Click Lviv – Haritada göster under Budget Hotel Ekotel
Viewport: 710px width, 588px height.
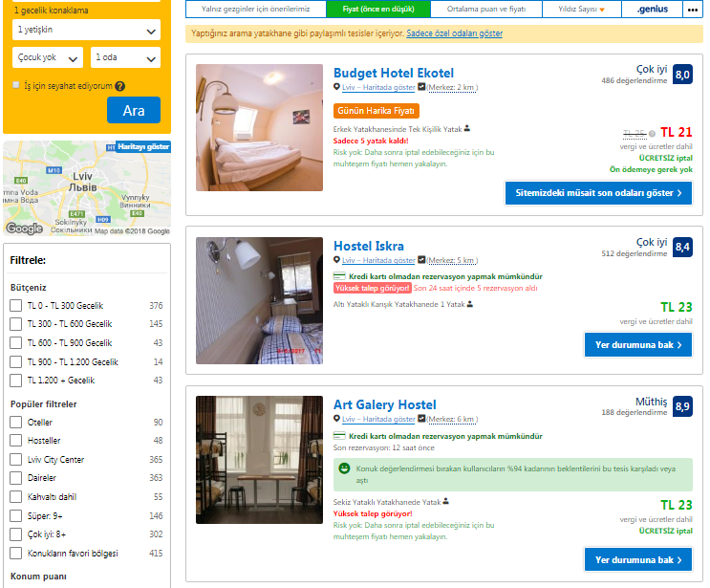point(378,87)
